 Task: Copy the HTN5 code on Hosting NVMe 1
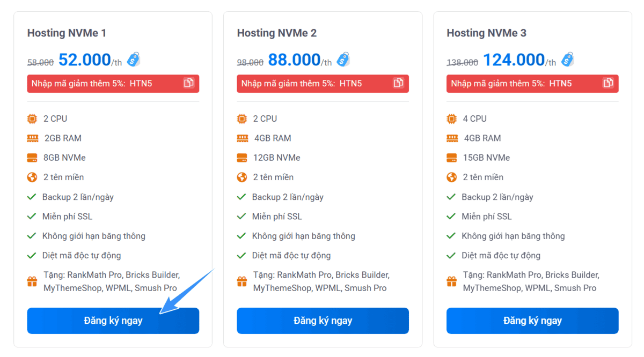tap(189, 83)
